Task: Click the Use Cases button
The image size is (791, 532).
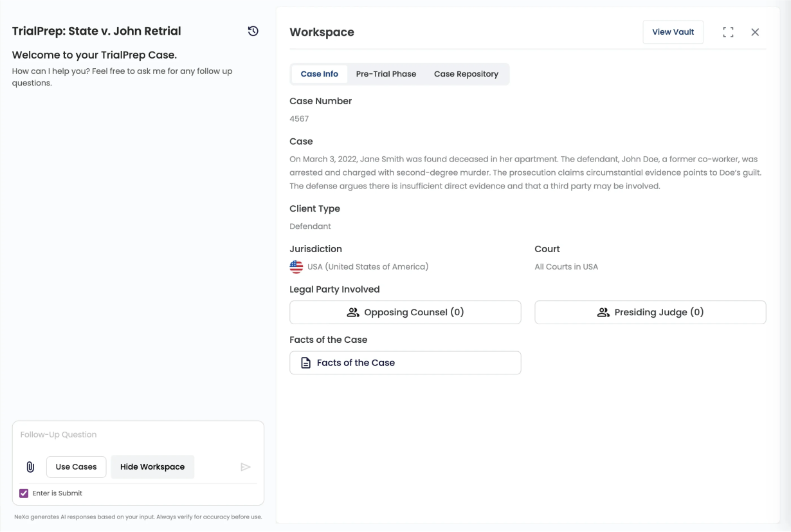Action: 76,467
